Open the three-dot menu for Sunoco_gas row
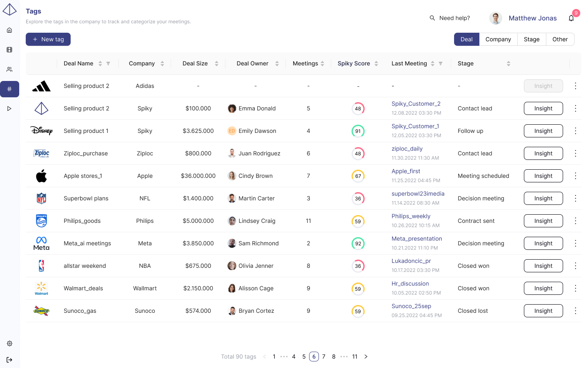This screenshot has height=368, width=588. point(575,311)
